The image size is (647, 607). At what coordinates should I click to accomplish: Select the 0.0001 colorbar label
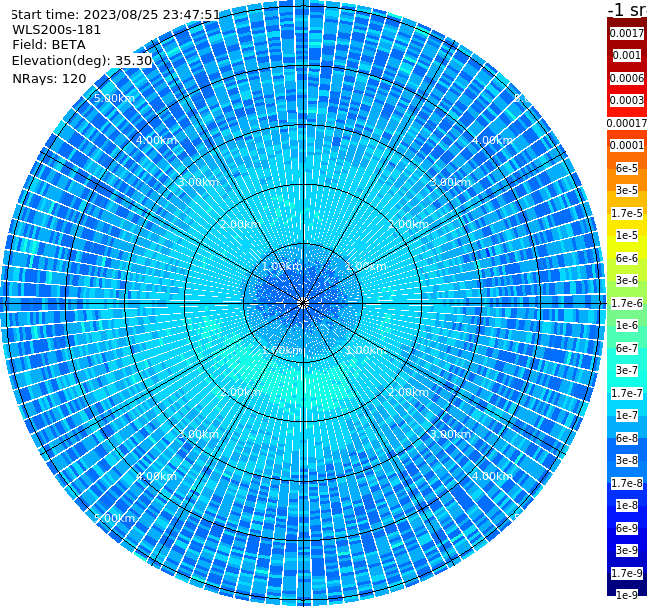coord(627,145)
